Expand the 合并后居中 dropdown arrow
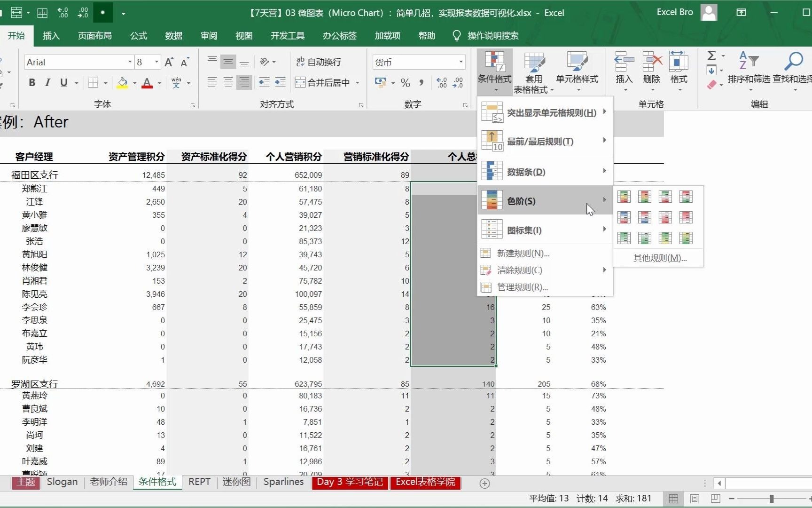Screen dimensions: 812x508 pyautogui.click(x=358, y=83)
